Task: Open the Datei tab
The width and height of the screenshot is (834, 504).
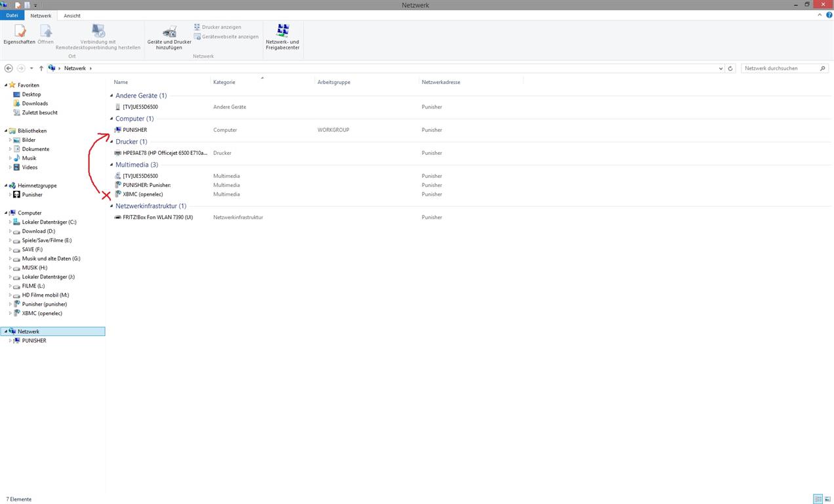Action: pos(12,15)
